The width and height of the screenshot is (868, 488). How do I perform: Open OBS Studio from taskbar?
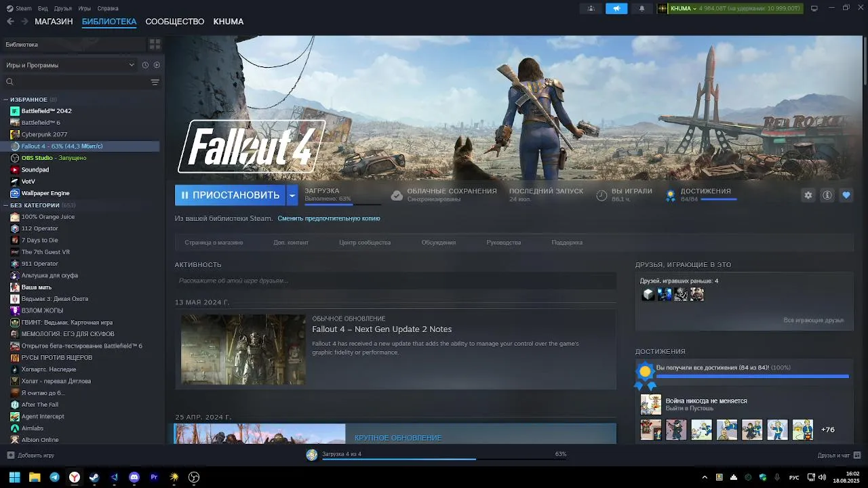click(194, 477)
